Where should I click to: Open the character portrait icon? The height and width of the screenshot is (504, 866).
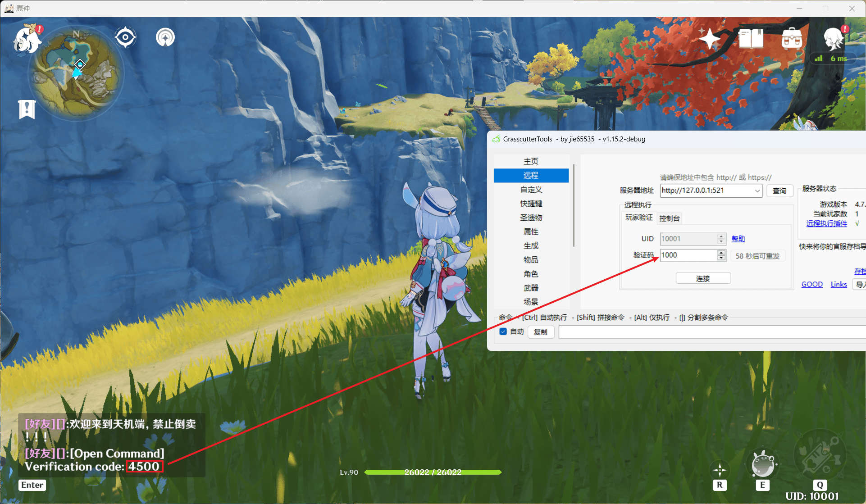pos(834,38)
